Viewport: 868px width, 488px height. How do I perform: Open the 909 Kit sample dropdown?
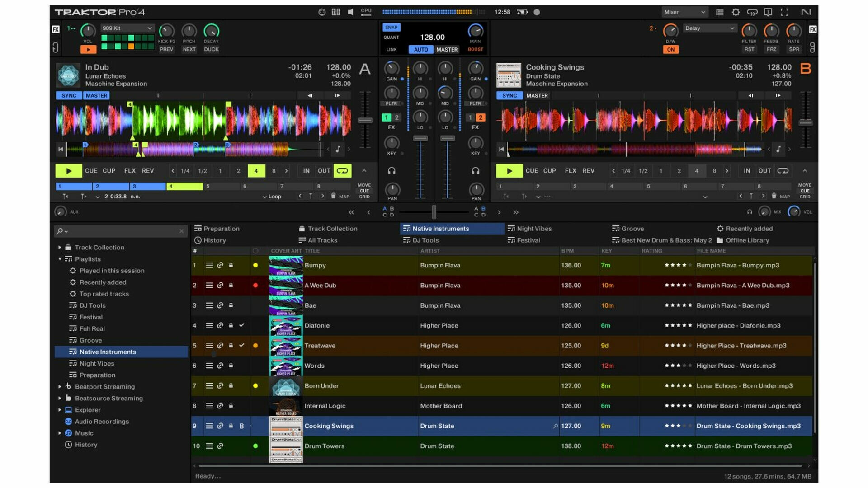(127, 28)
